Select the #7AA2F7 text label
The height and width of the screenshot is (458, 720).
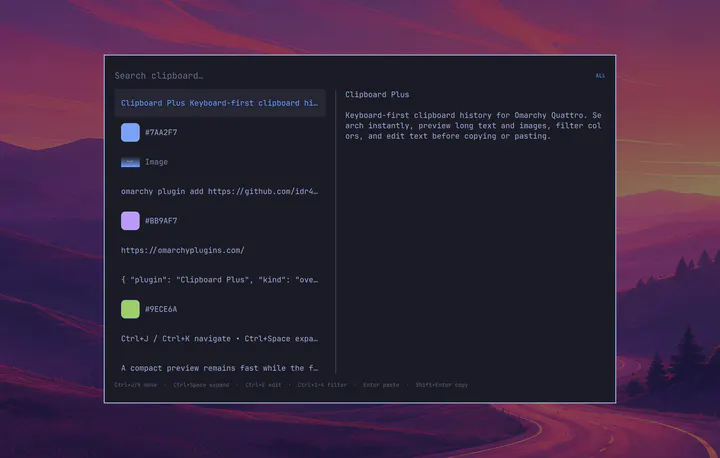click(161, 132)
